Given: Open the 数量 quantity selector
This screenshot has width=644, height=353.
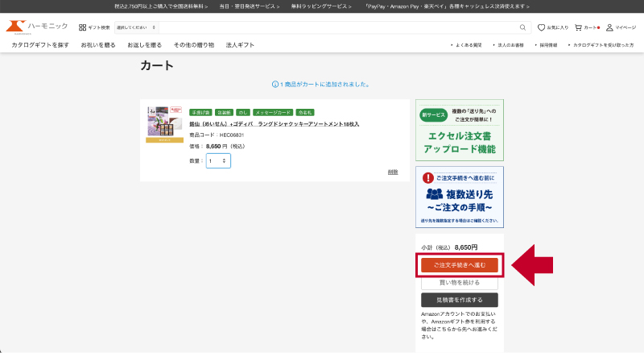Looking at the screenshot, I should (x=218, y=160).
